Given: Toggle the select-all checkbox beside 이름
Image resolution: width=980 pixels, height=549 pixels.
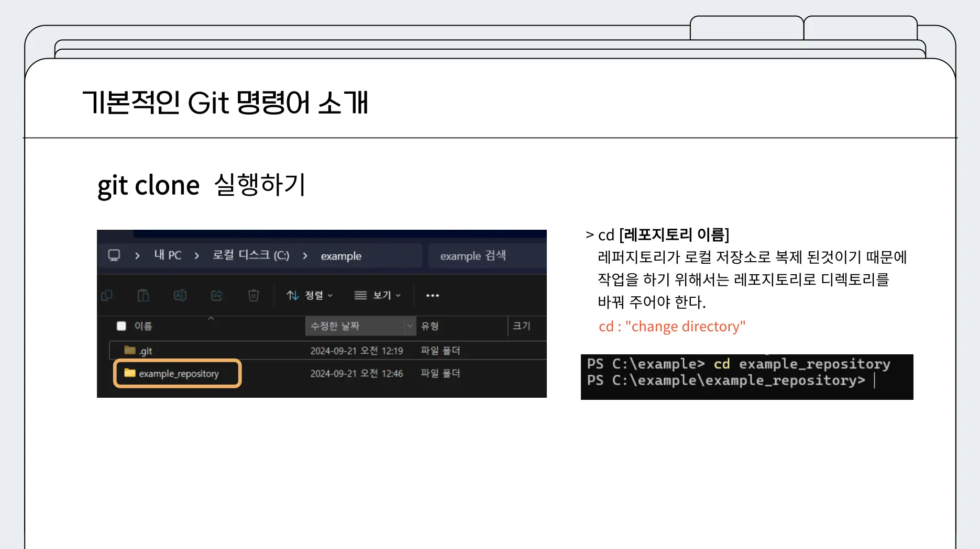Looking at the screenshot, I should tap(122, 326).
